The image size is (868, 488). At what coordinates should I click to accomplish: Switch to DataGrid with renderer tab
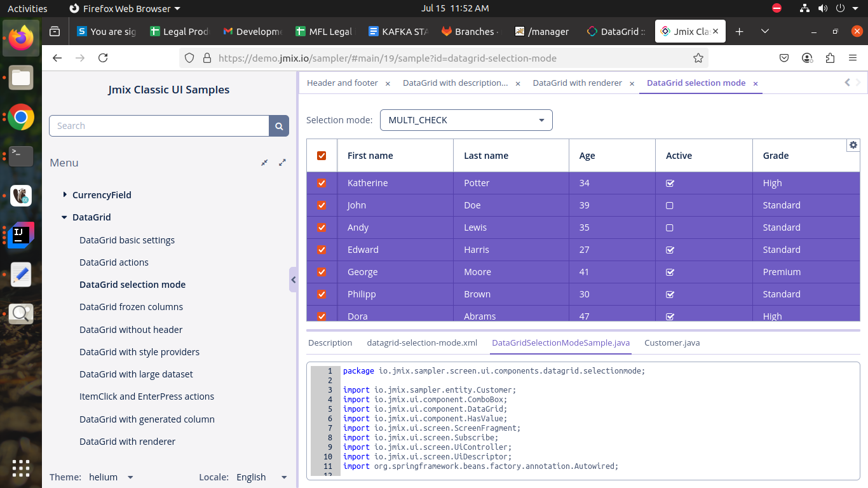coord(578,83)
